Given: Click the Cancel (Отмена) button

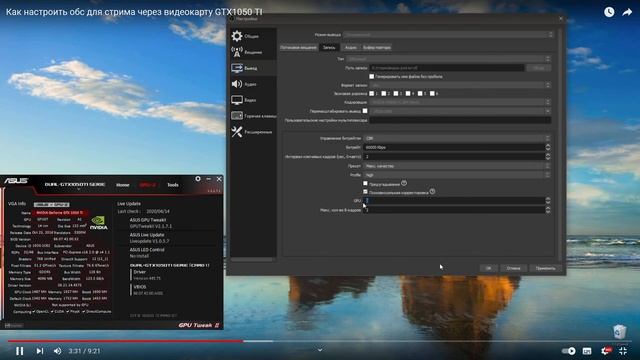Looking at the screenshot, I should click(x=513, y=268).
